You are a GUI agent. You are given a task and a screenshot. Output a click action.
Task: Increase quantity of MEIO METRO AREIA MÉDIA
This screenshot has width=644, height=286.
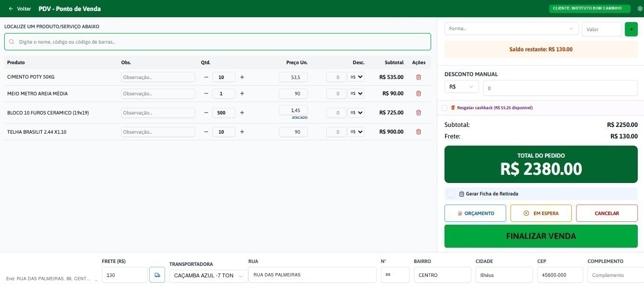tap(242, 93)
